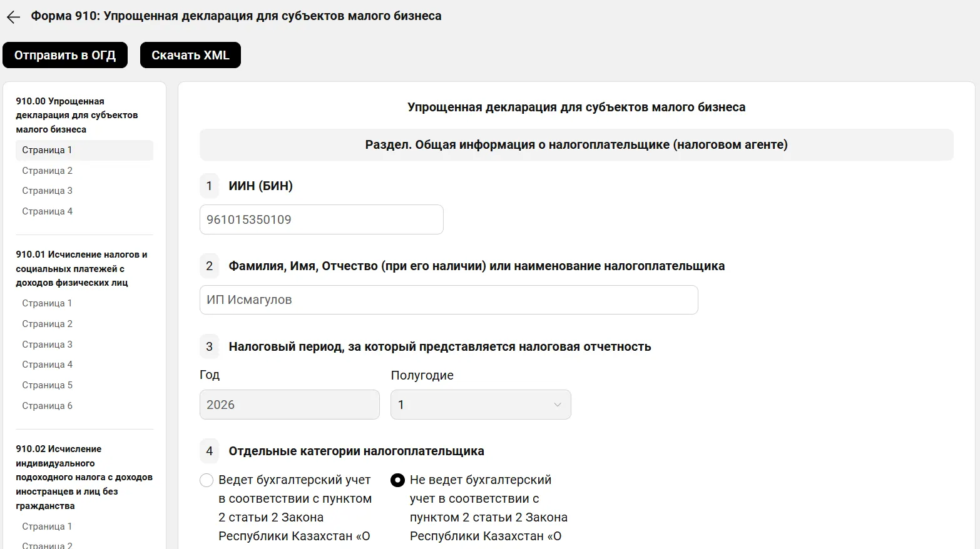980x549 pixels.
Task: Click the 910.00 Упрощенная декларация sidebar heading
Action: pyautogui.click(x=76, y=115)
